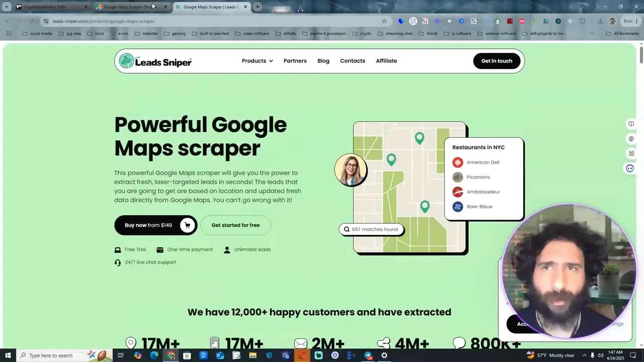Click the blue shield extension icon
The image size is (644, 362).
(401, 21)
